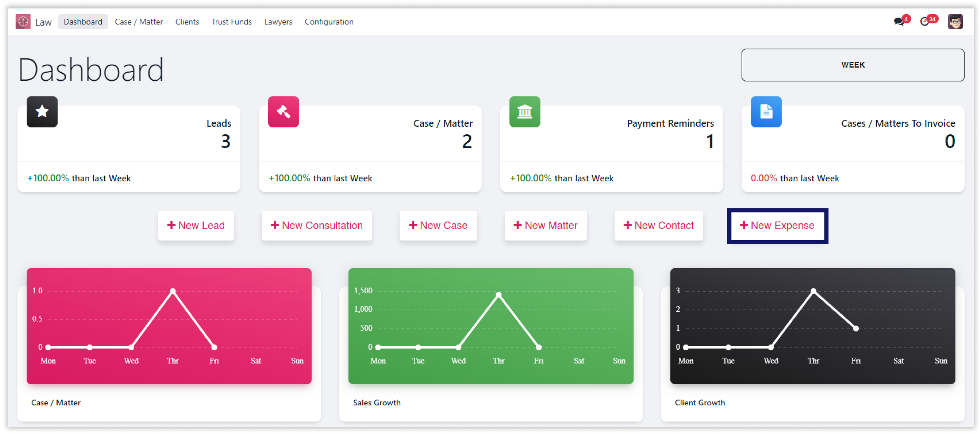Click the pink gavel Case icon

[283, 112]
